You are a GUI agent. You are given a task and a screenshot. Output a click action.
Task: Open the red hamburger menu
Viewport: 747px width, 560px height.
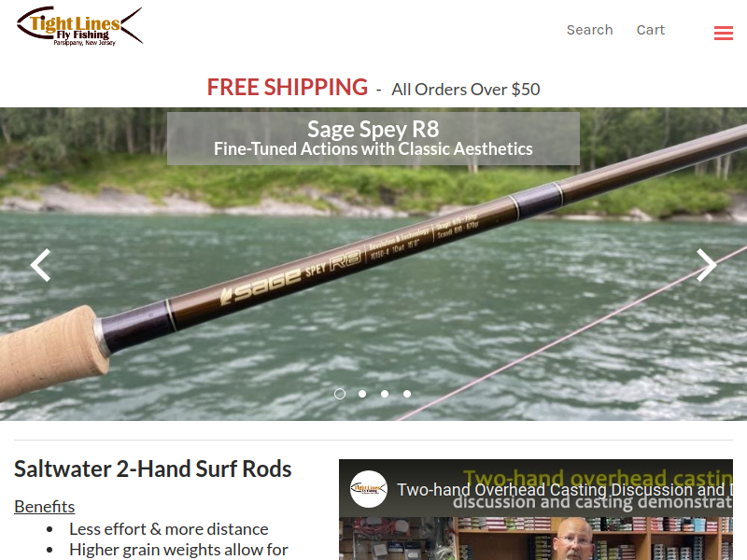pos(723,33)
